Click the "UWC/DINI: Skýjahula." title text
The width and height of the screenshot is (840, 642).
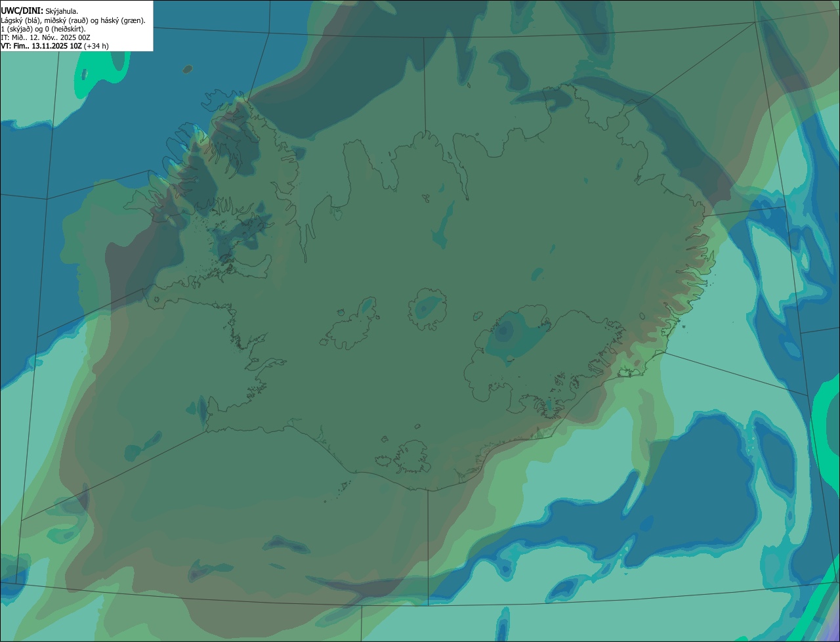coord(39,11)
